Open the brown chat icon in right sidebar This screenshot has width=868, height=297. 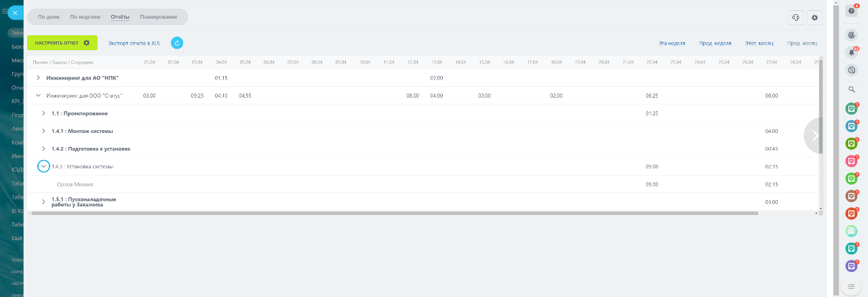pyautogui.click(x=852, y=196)
